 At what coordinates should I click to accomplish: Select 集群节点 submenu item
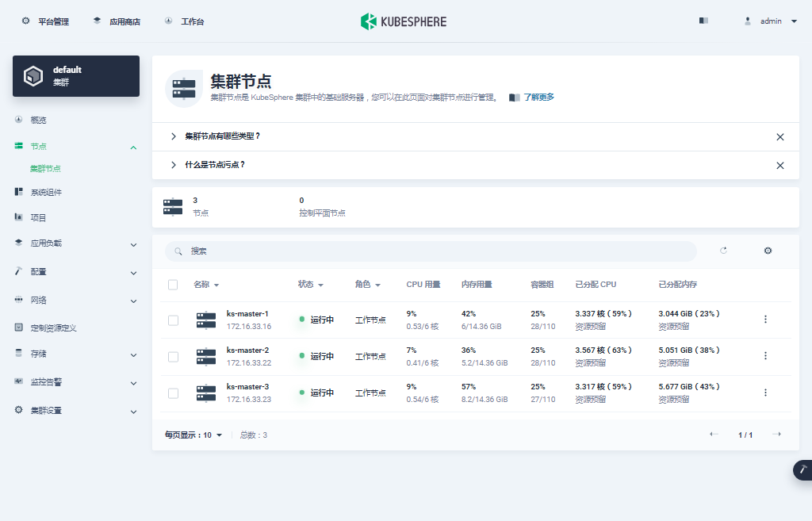45,168
